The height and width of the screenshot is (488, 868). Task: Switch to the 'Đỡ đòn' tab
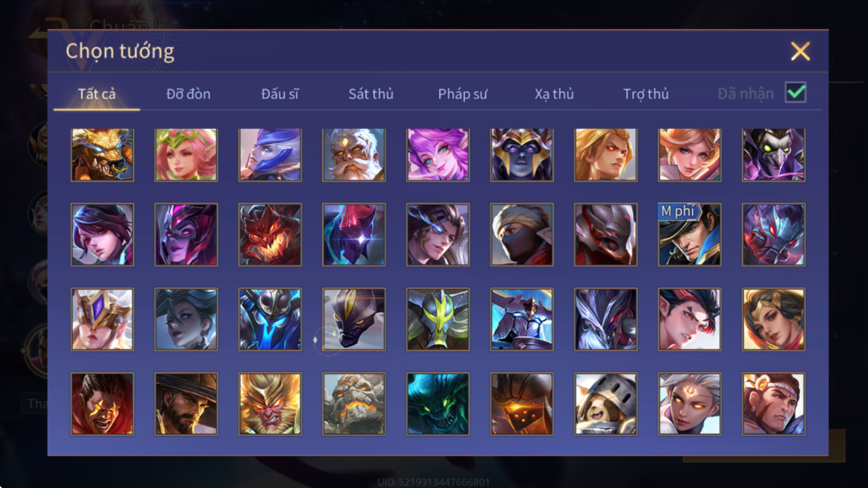(x=188, y=94)
